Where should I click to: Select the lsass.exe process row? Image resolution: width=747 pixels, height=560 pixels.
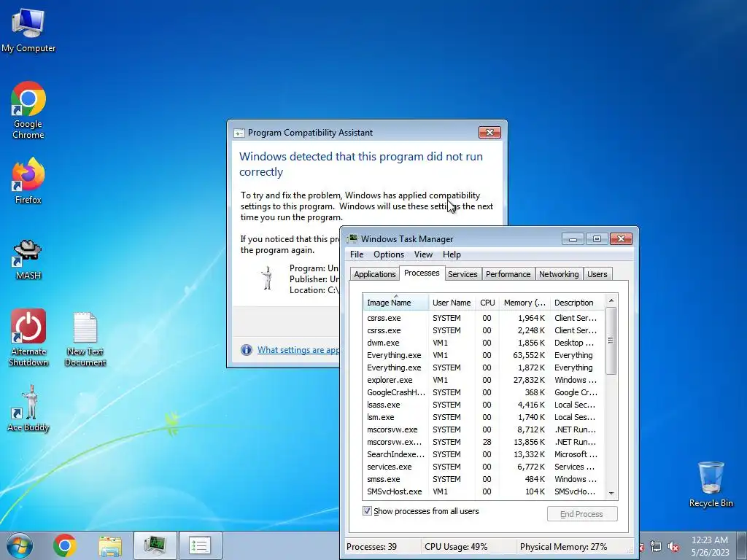[x=484, y=405]
